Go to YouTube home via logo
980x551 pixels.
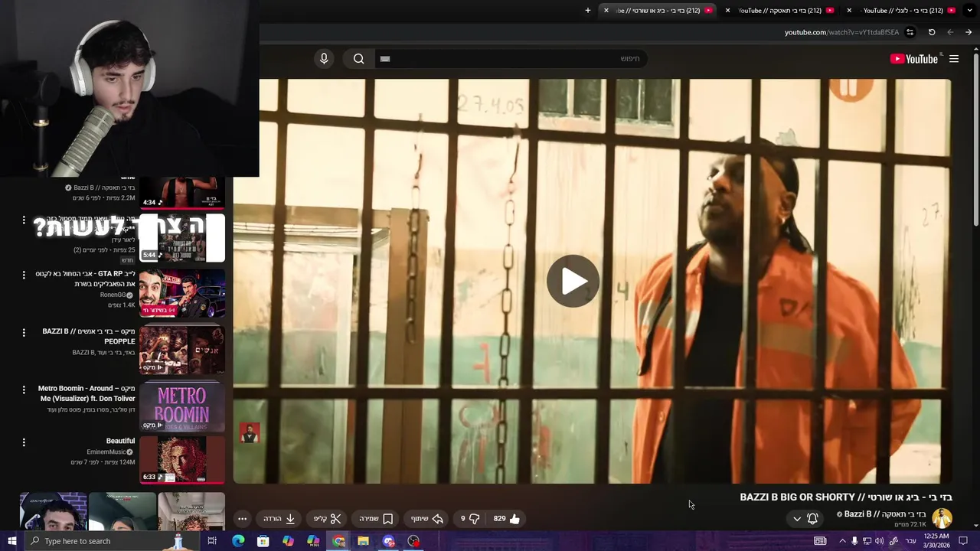(913, 59)
